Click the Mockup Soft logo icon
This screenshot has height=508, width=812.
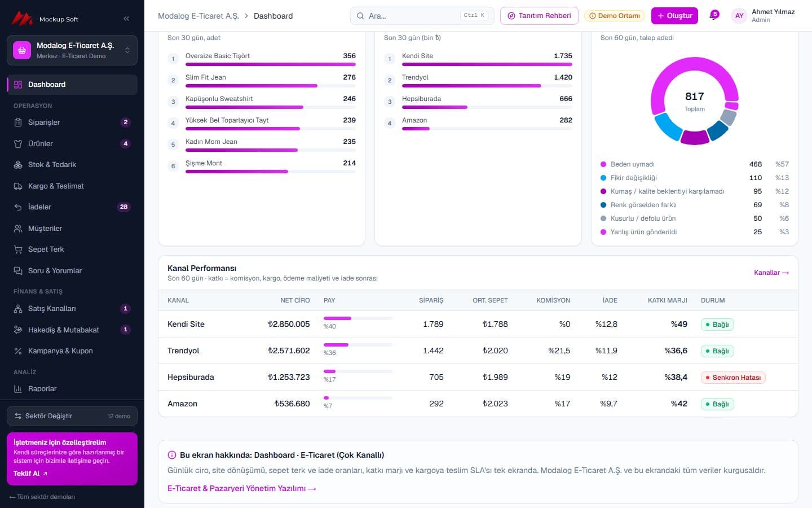[23, 19]
